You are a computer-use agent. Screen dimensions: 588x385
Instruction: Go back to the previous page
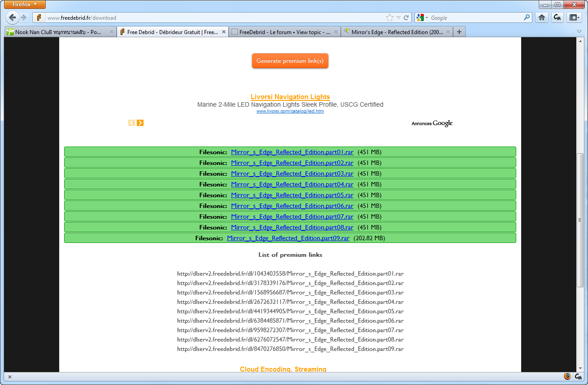tap(13, 17)
